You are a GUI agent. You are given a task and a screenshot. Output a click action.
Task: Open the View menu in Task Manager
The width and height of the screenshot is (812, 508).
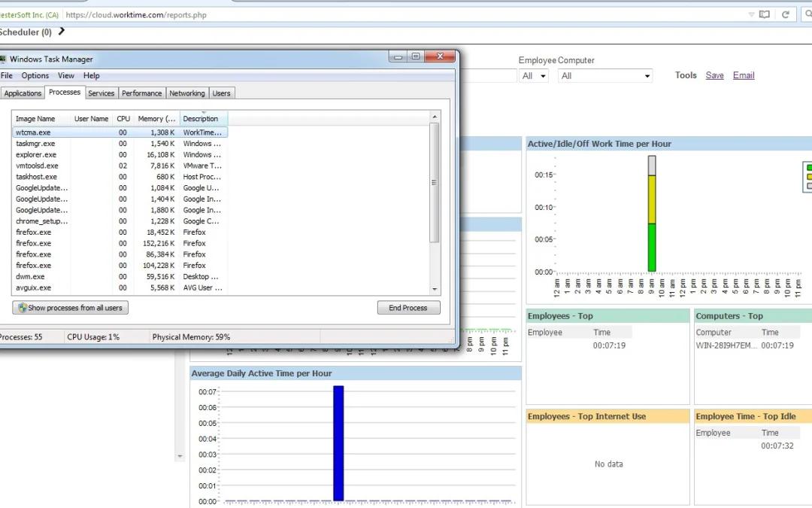coord(65,76)
